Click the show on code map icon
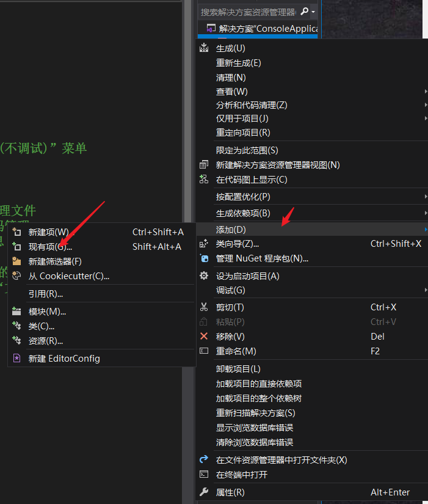The width and height of the screenshot is (428, 504). click(x=204, y=180)
